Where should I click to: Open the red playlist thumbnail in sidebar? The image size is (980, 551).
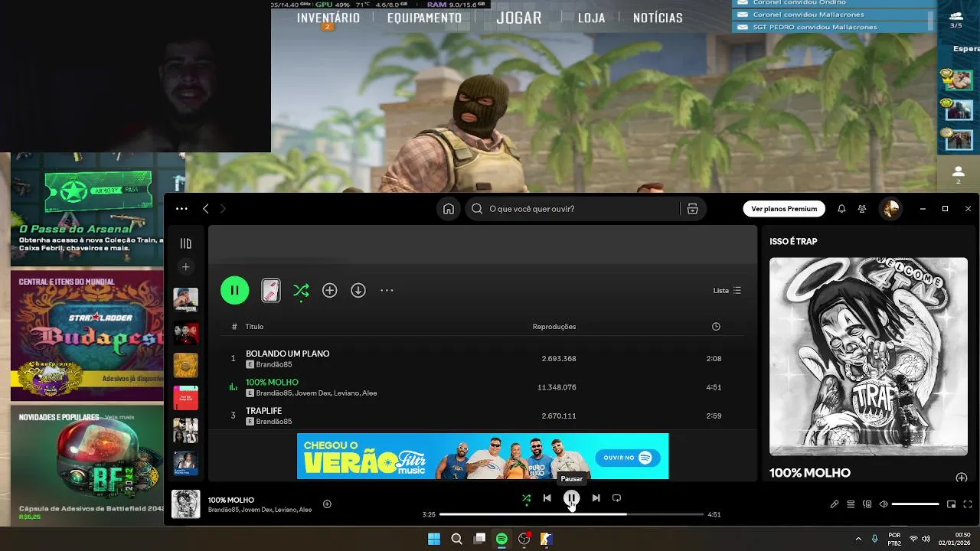(185, 398)
